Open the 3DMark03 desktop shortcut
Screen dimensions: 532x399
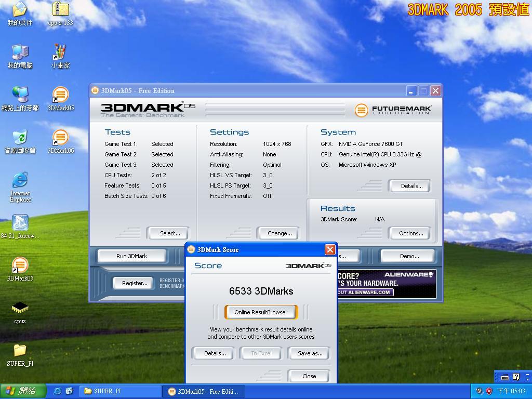[20, 266]
